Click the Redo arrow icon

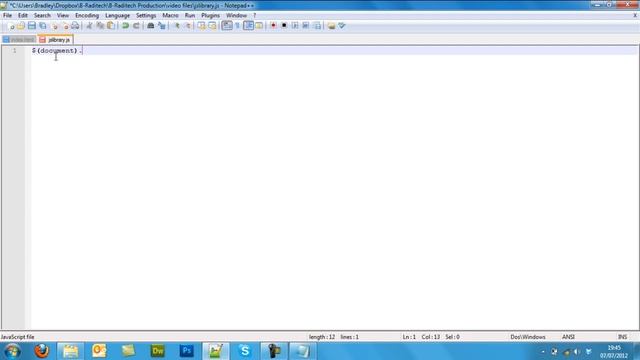click(136, 26)
